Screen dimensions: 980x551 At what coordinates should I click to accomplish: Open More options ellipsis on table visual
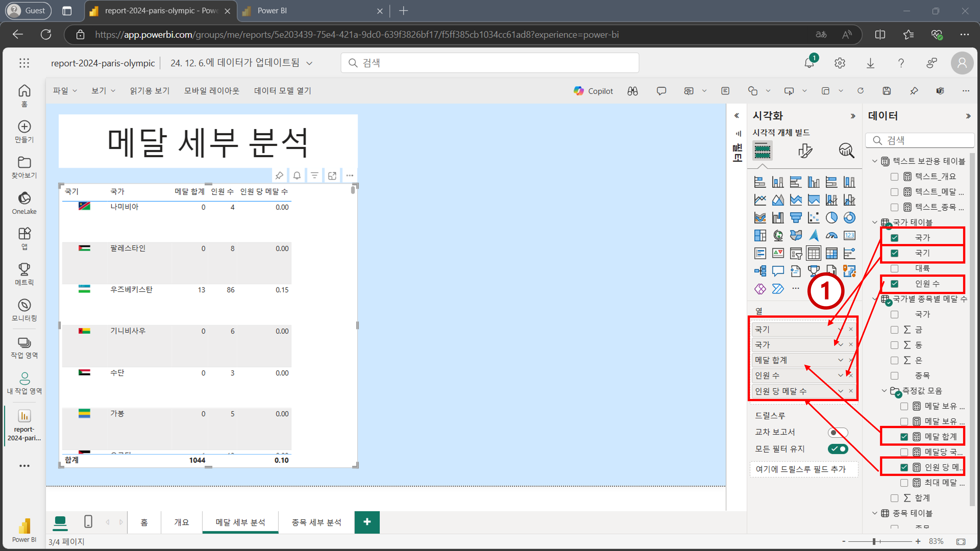coord(350,175)
